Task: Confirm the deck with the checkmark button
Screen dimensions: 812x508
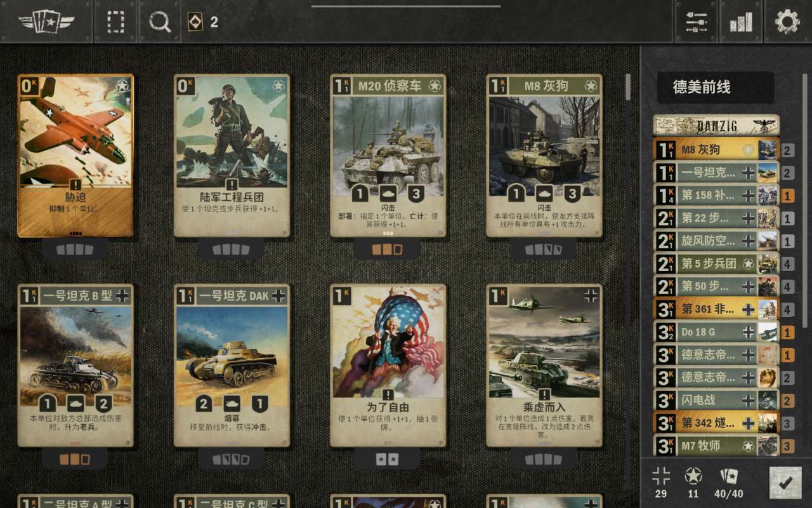Action: tap(785, 483)
